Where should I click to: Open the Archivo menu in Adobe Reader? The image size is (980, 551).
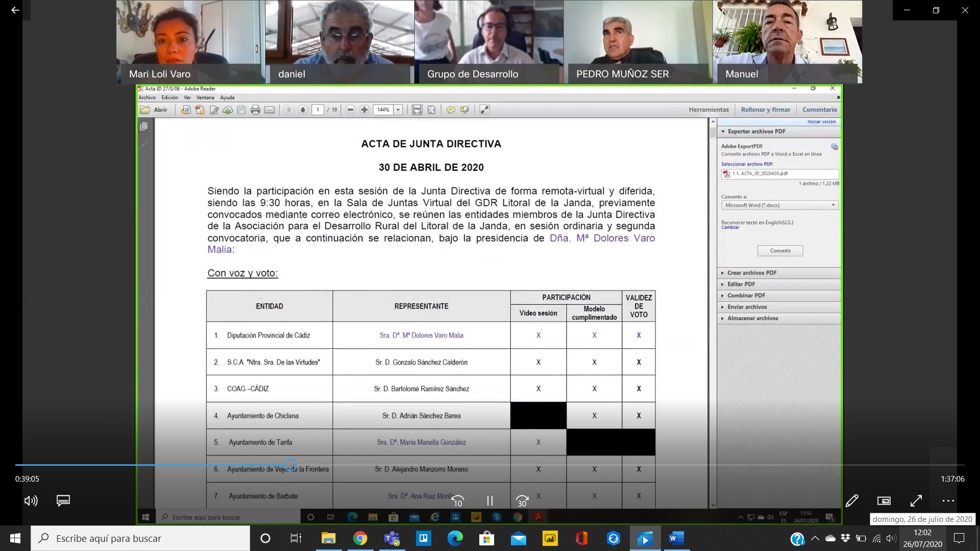tap(147, 97)
